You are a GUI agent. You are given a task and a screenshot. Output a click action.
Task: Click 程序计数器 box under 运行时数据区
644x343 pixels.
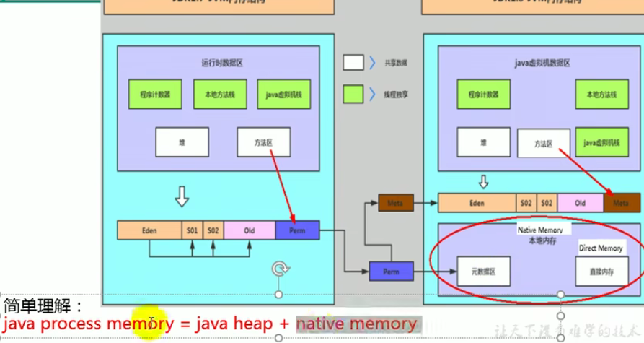[155, 94]
